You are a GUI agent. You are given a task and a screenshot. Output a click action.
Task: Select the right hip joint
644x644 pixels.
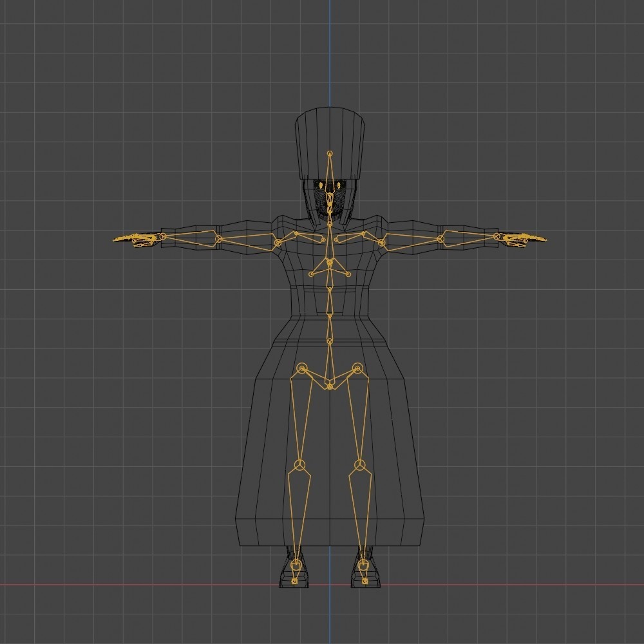[x=358, y=368]
